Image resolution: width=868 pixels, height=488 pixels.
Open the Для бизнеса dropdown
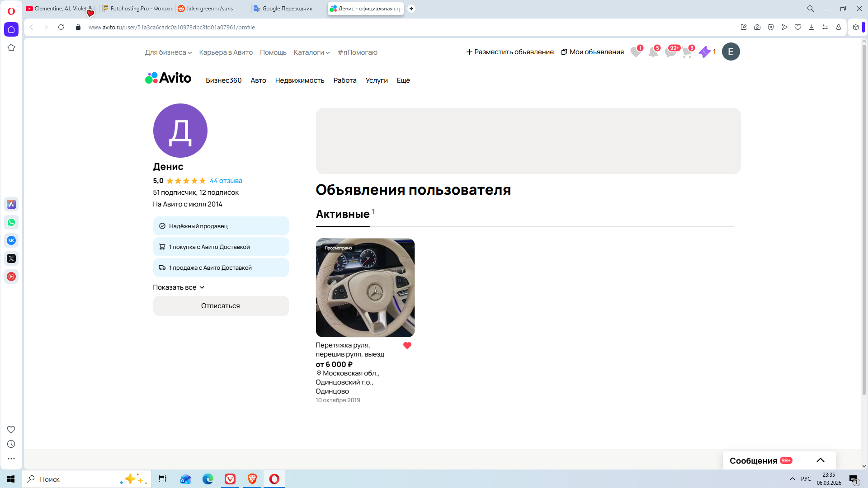168,52
